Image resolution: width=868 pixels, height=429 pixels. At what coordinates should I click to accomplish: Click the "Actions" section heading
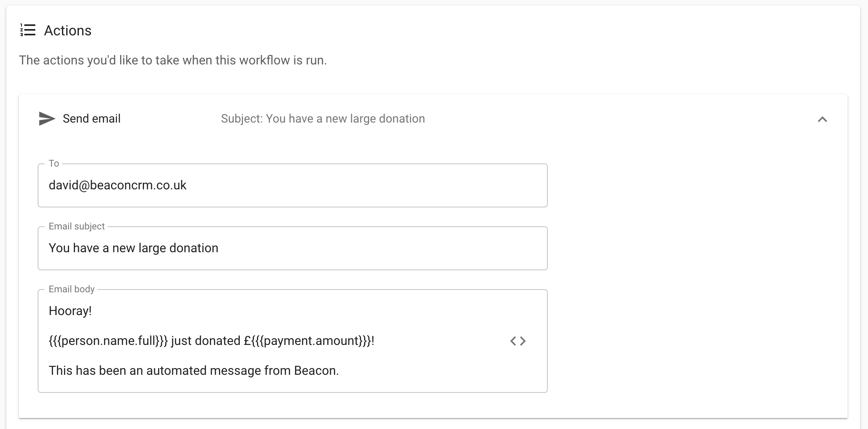67,31
